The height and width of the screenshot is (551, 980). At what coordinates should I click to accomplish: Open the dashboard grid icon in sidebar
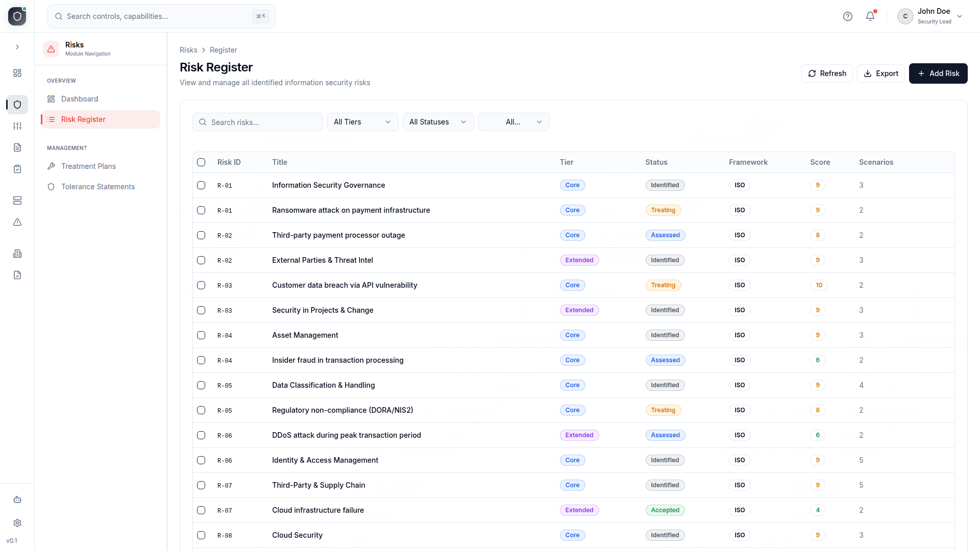pyautogui.click(x=17, y=73)
